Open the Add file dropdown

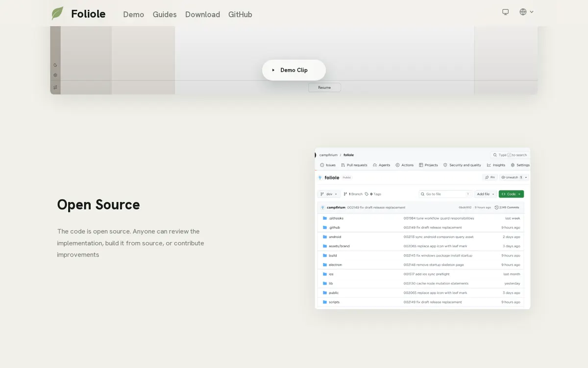point(486,194)
